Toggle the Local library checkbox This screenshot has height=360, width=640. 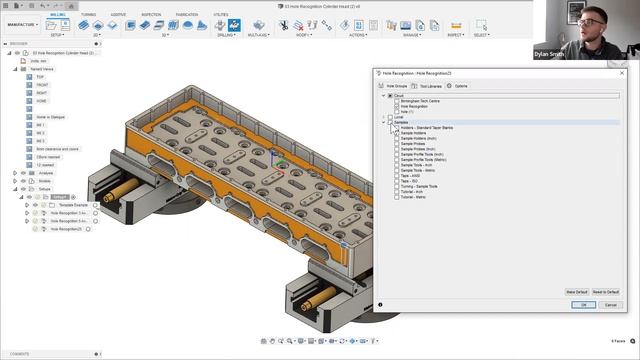click(x=390, y=117)
